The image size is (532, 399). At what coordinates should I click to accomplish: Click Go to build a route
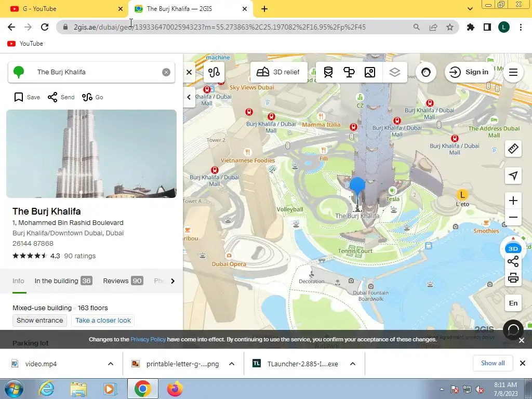[x=92, y=97]
